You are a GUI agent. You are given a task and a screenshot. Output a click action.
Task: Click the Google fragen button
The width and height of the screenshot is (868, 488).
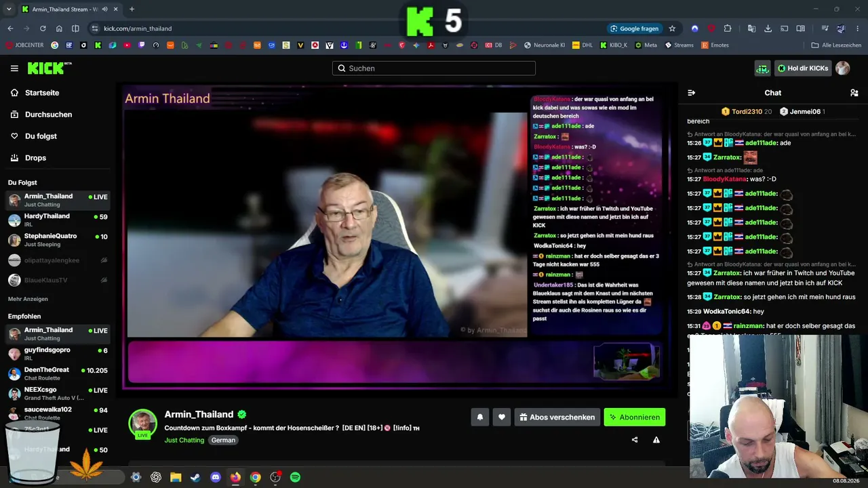(x=635, y=28)
